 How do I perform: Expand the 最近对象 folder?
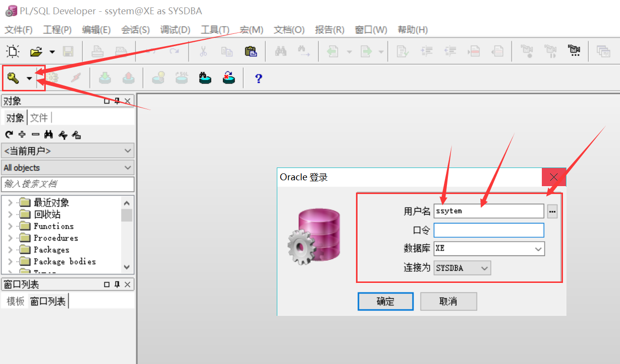click(x=10, y=202)
